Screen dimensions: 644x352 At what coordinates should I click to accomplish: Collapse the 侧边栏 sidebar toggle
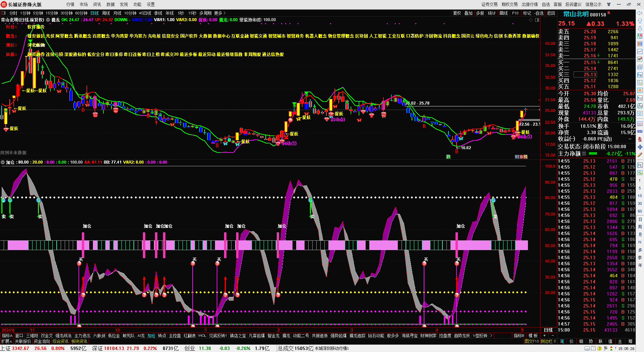548,341
